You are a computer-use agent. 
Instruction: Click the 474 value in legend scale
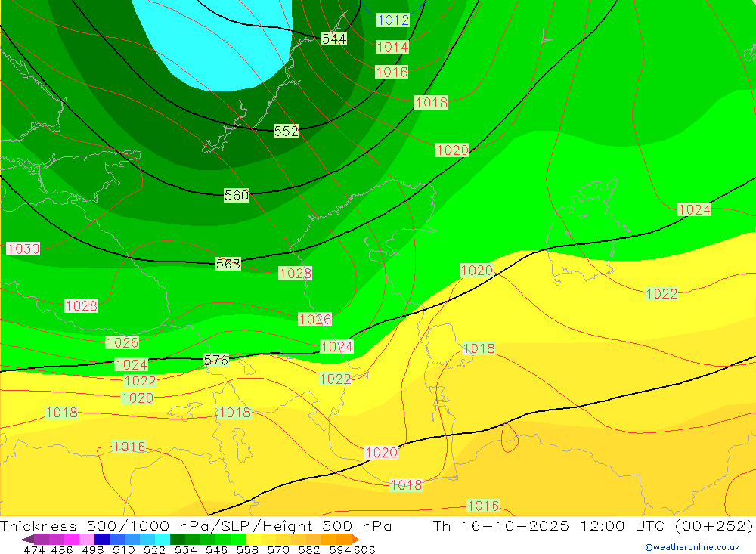point(34,549)
